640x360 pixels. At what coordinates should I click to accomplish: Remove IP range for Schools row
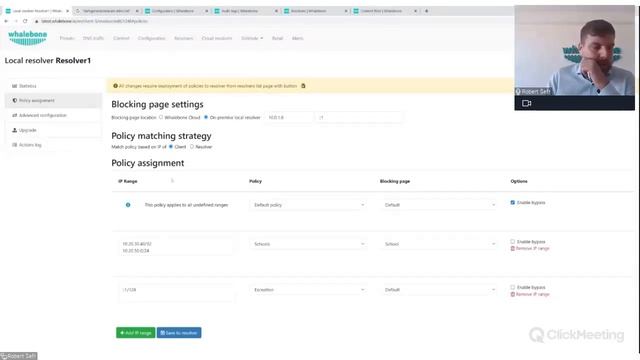pos(530,249)
